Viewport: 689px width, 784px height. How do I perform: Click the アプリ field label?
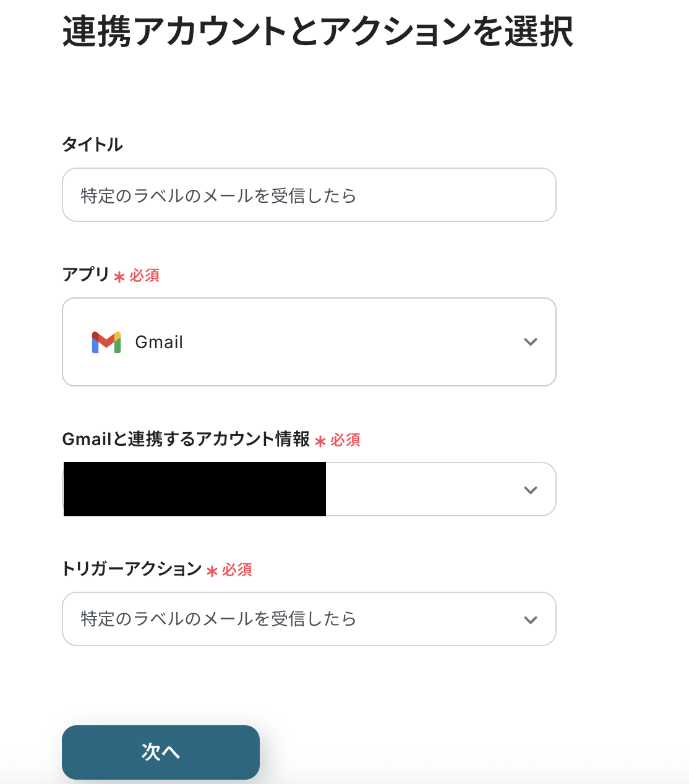click(x=86, y=275)
